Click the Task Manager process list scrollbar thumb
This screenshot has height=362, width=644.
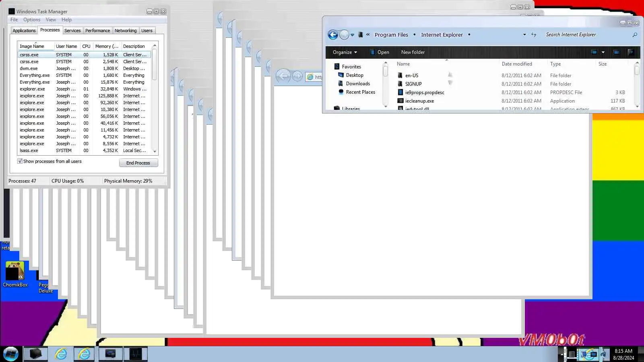tap(155, 64)
